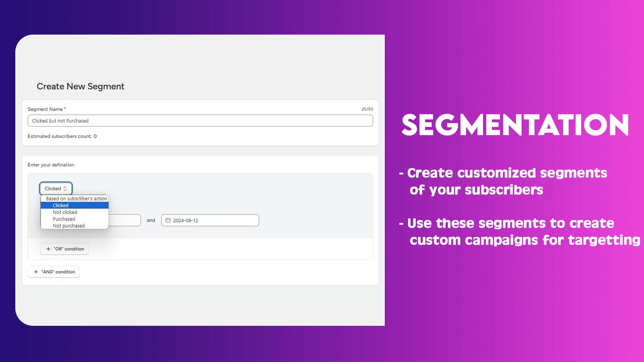644x362 pixels.
Task: Click the 25/50 character counter
Action: click(367, 109)
